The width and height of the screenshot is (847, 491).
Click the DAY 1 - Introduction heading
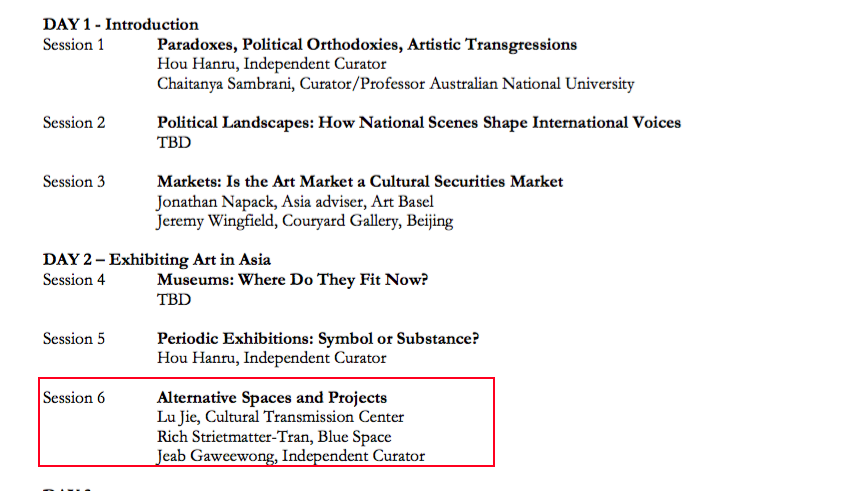click(x=120, y=25)
